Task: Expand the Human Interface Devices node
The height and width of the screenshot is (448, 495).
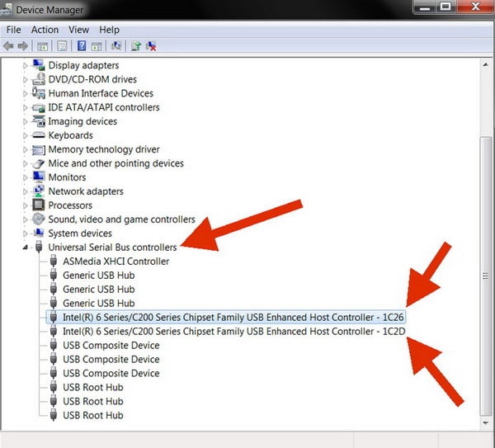Action: coord(26,93)
